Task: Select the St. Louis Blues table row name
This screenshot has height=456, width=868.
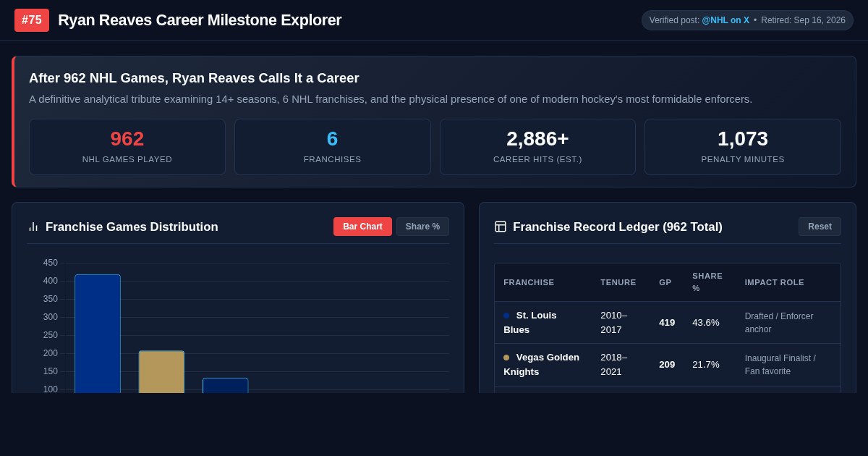Action: (x=530, y=323)
